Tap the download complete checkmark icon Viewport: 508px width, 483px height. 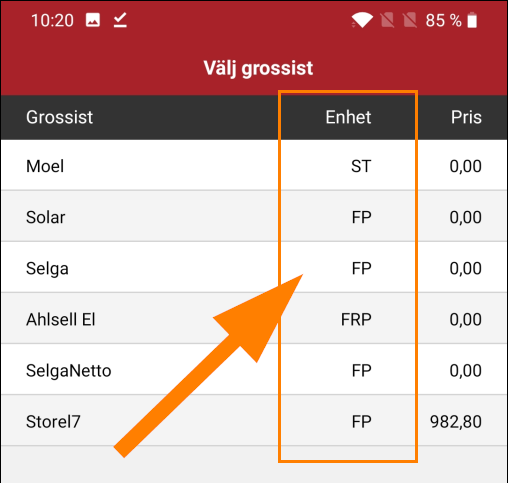point(120,20)
